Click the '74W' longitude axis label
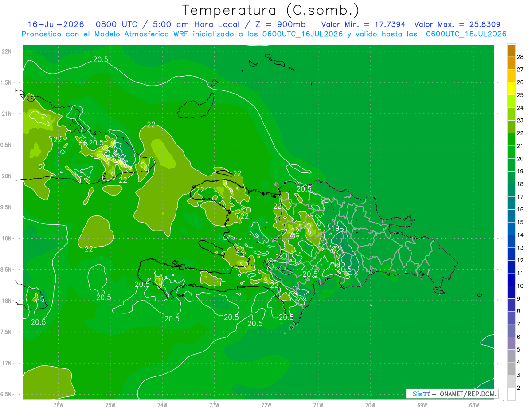Screen dimensions: 532x411 click(162, 405)
